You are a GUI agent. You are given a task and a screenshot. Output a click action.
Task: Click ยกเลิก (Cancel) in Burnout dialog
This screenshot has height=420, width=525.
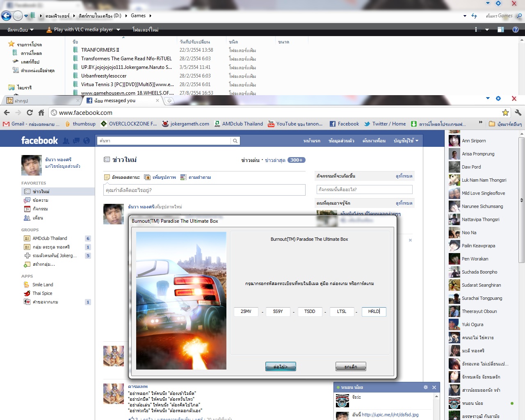[351, 367]
